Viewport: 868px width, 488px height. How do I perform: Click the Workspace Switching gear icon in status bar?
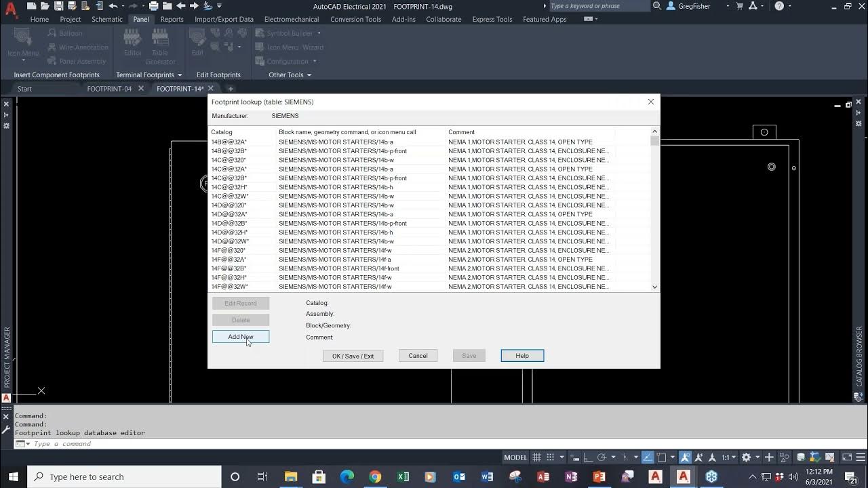[x=747, y=457]
